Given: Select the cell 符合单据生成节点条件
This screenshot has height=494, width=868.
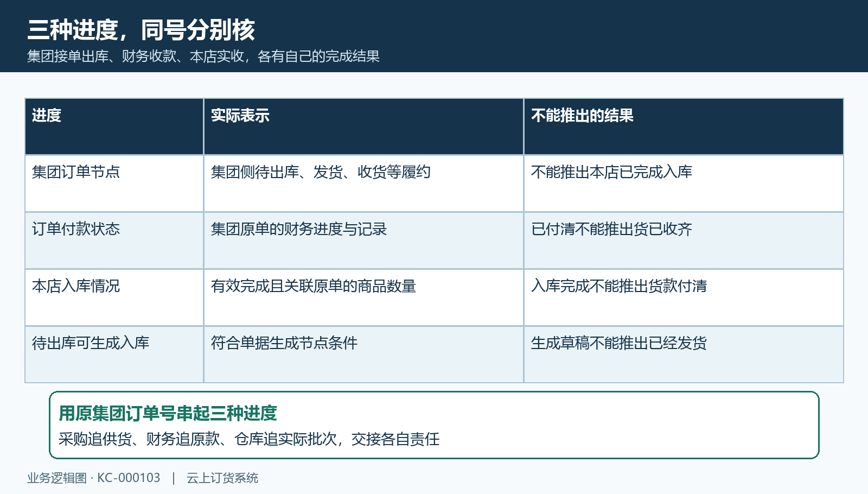Looking at the screenshot, I should (x=363, y=354).
